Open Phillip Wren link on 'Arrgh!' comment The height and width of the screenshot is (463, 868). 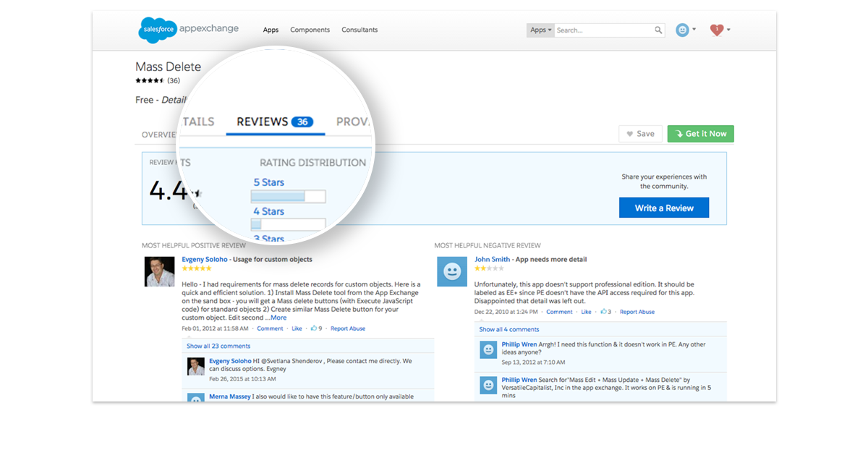(x=519, y=344)
